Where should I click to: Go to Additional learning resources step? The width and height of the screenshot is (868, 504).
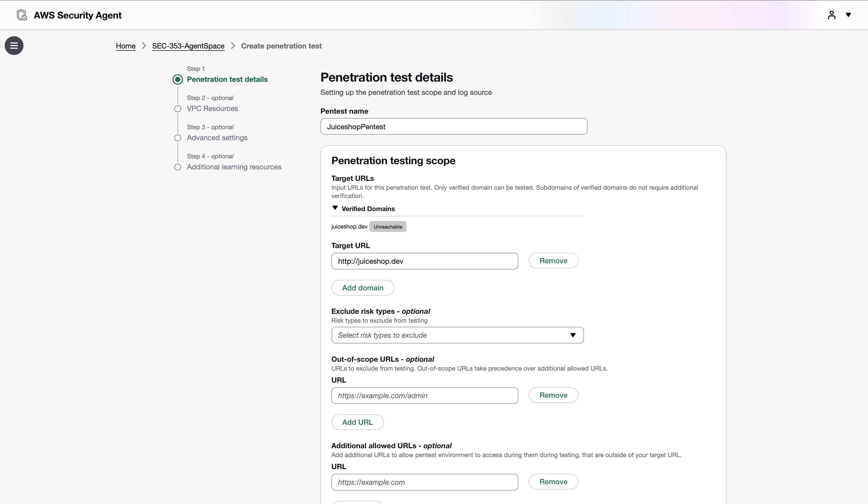point(234,167)
